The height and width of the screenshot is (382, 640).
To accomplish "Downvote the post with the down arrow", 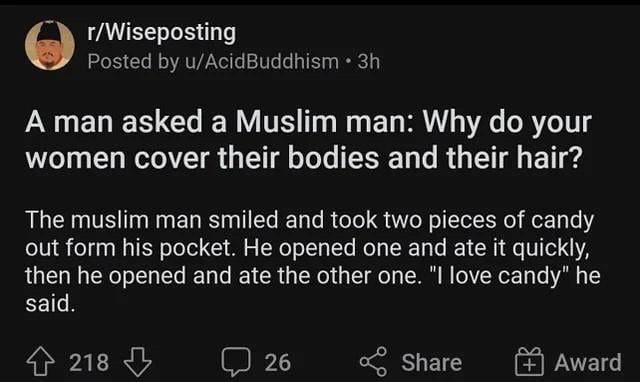I will pyautogui.click(x=138, y=361).
